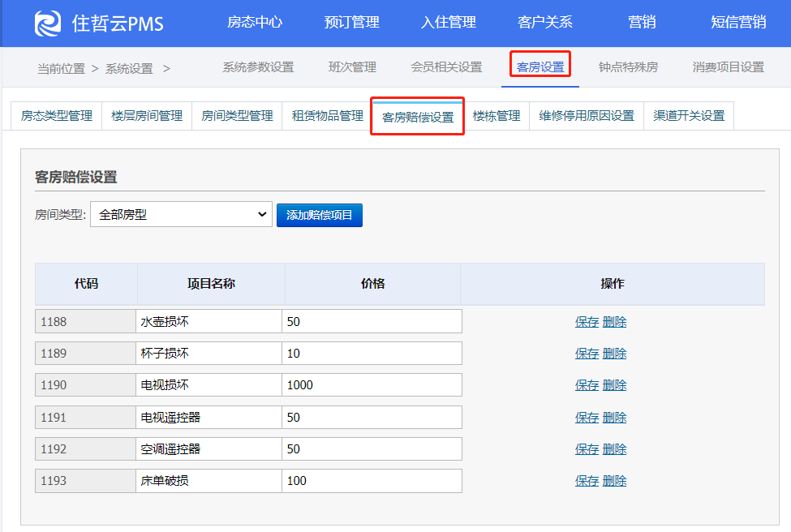Switch to 钟点特殊房 tab
Image resolution: width=791 pixels, height=532 pixels.
pos(628,67)
